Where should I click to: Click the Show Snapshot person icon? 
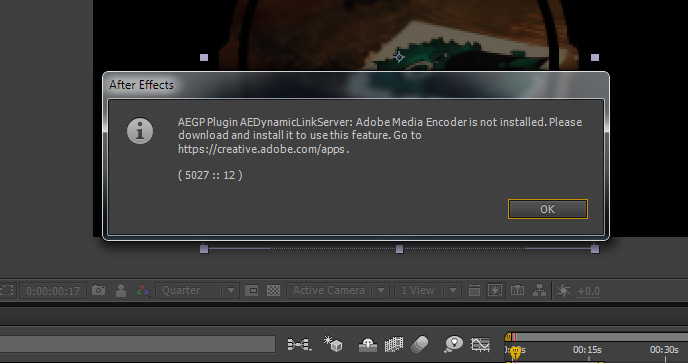[121, 291]
